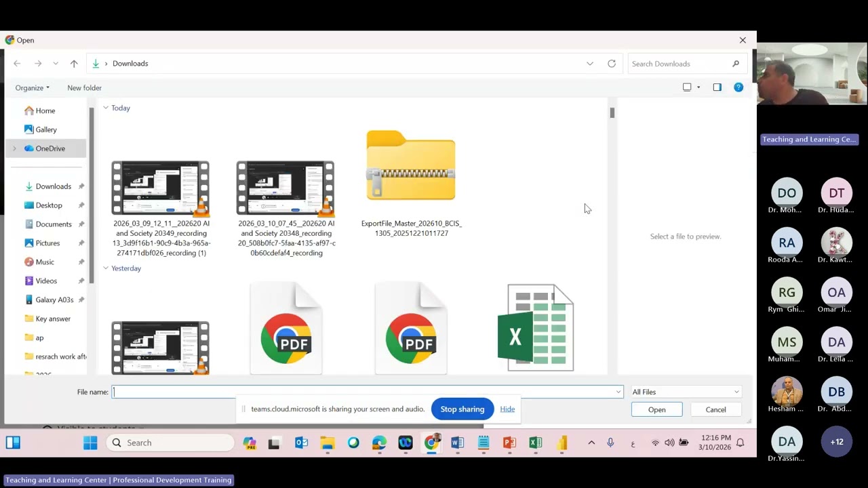Image resolution: width=868 pixels, height=488 pixels.
Task: Change the file view layout icon
Action: coord(687,87)
